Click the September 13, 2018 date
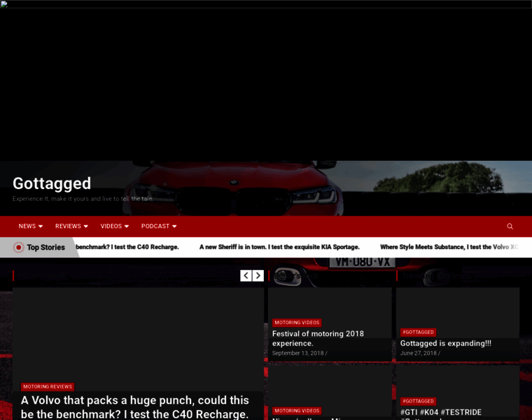Screen dimensions: 532x420 [298, 353]
